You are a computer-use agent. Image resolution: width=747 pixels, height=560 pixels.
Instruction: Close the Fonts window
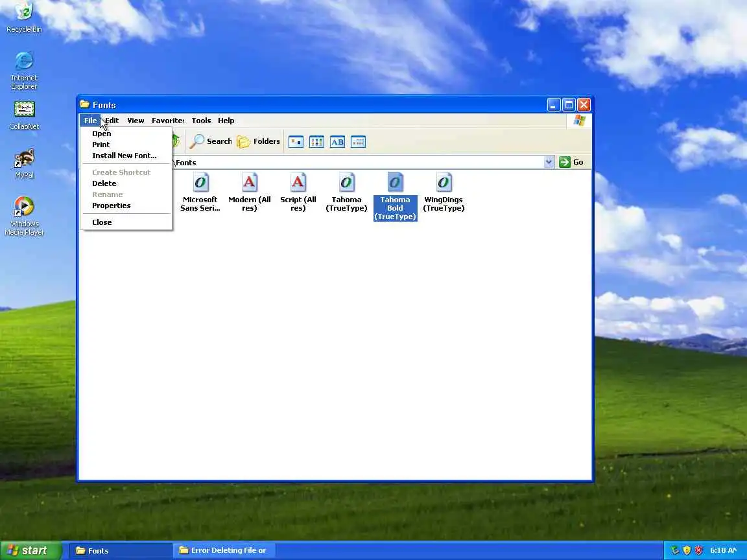click(584, 105)
